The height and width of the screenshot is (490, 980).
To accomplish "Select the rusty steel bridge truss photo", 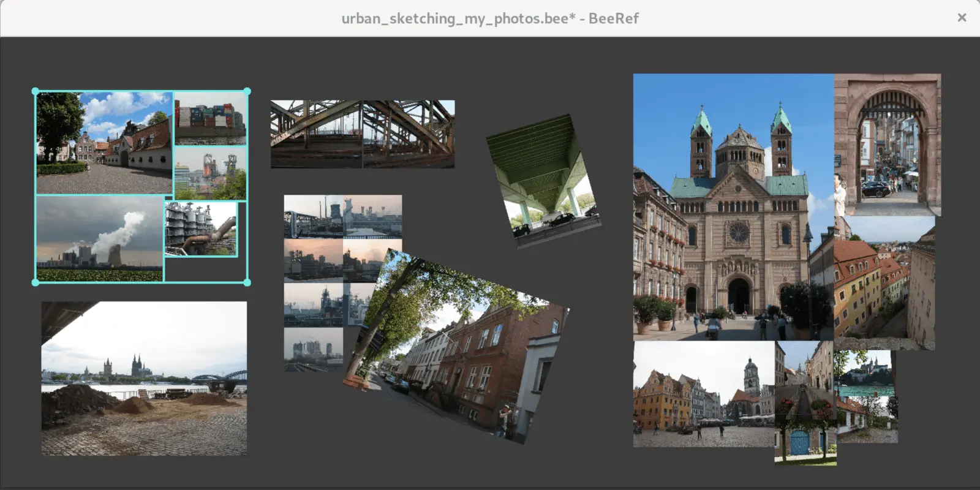I will point(363,134).
